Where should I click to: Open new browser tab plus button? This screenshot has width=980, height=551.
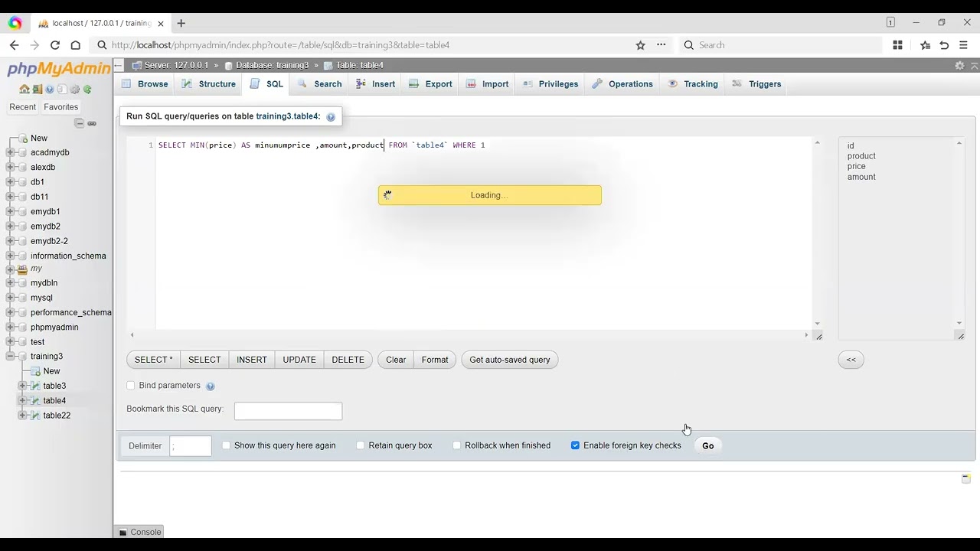click(x=181, y=23)
